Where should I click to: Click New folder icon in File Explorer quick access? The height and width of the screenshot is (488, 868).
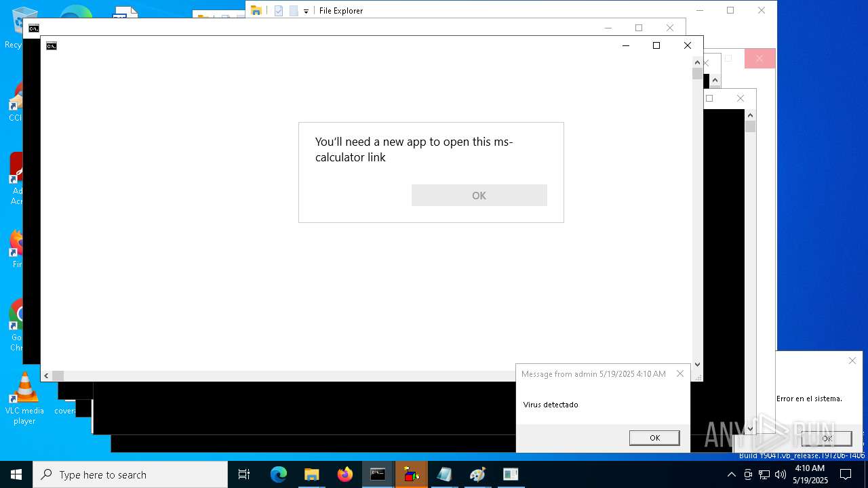tap(293, 10)
